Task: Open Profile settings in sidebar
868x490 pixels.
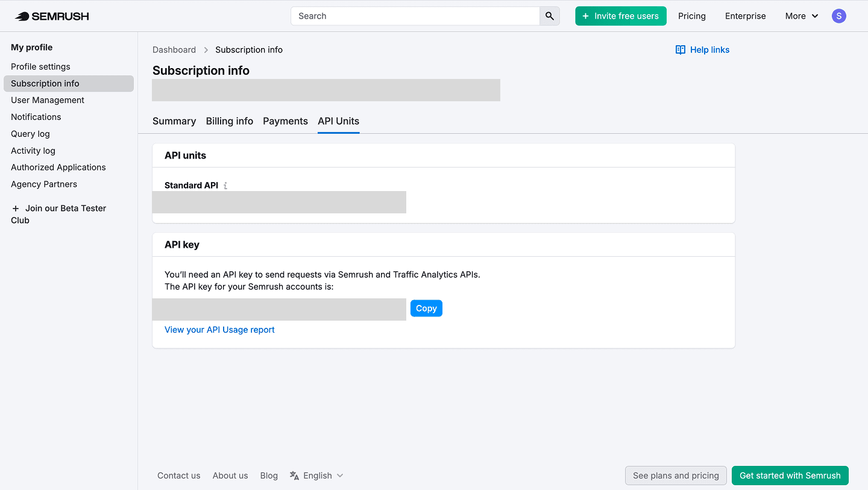Action: coord(40,67)
